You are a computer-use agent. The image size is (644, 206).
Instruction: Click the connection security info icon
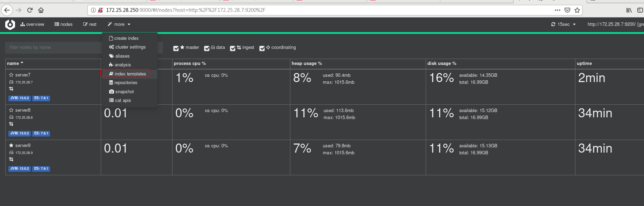(93, 10)
